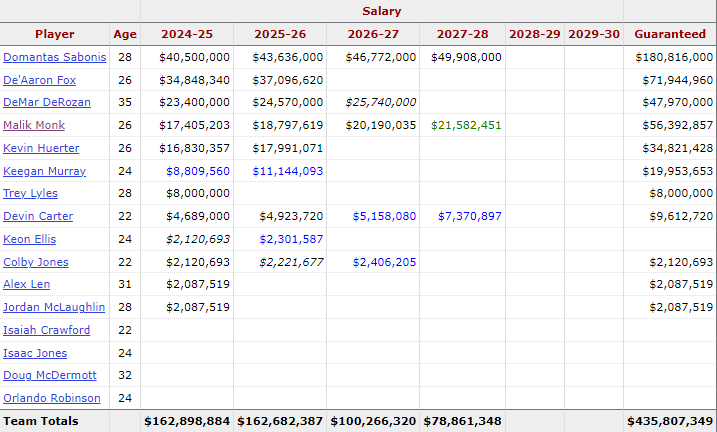Select DeRozan italic 2026-27 salary $25,740,000
The width and height of the screenshot is (717, 432).
pos(380,102)
